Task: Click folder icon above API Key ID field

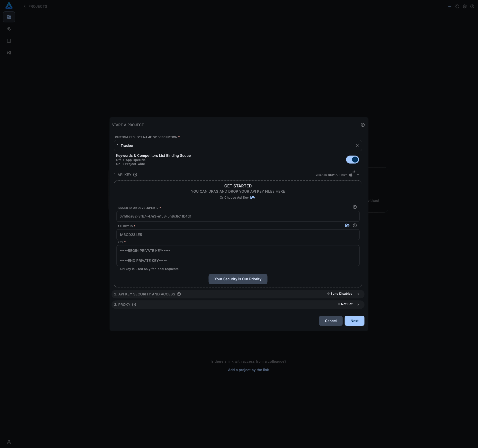Action: [x=347, y=225]
